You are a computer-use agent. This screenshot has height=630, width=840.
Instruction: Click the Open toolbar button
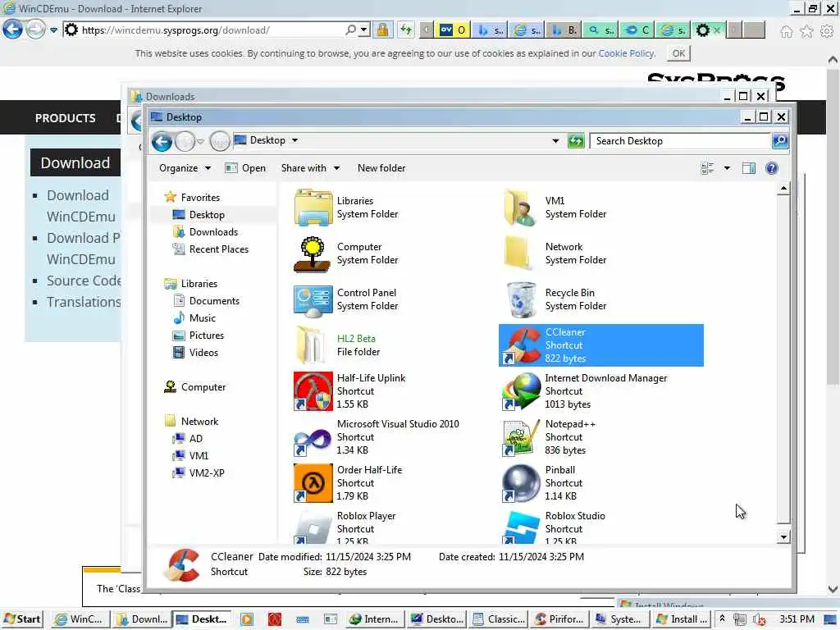245,168
